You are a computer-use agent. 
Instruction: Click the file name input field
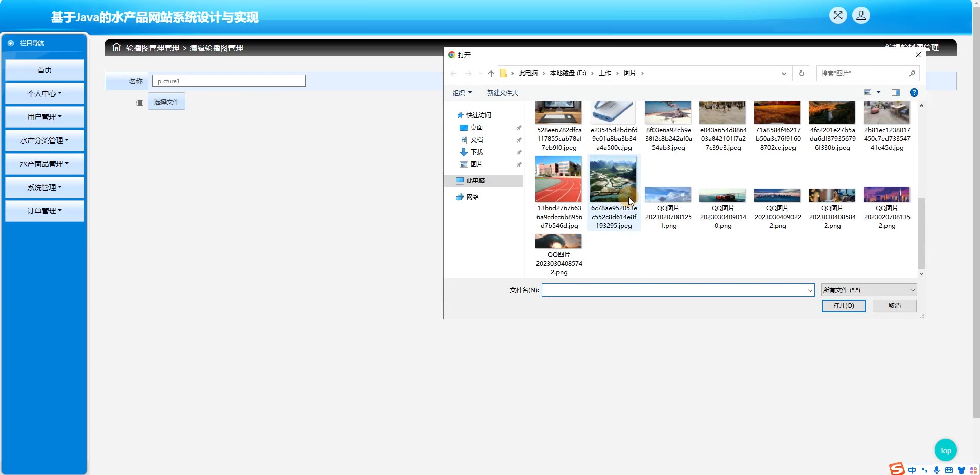tap(674, 290)
